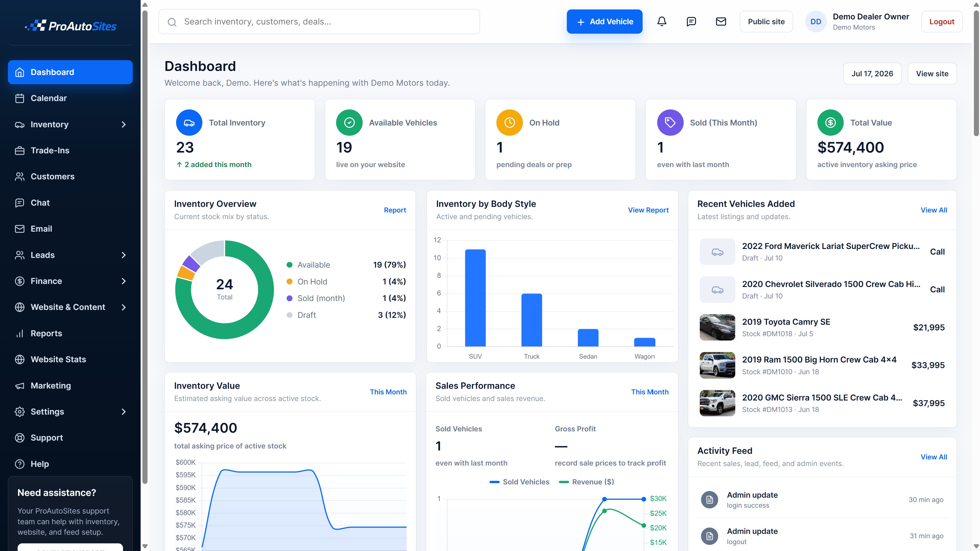Expand the Inventory menu chevron

click(123, 124)
